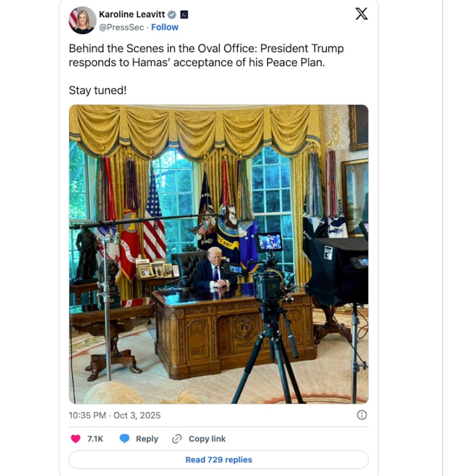Click the chain link icon
The width and height of the screenshot is (476, 476).
click(177, 439)
